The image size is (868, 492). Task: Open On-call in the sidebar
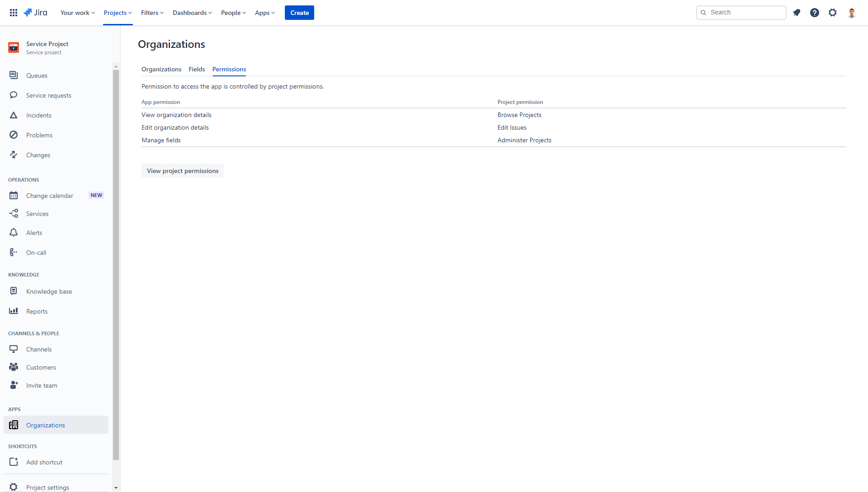[36, 253]
